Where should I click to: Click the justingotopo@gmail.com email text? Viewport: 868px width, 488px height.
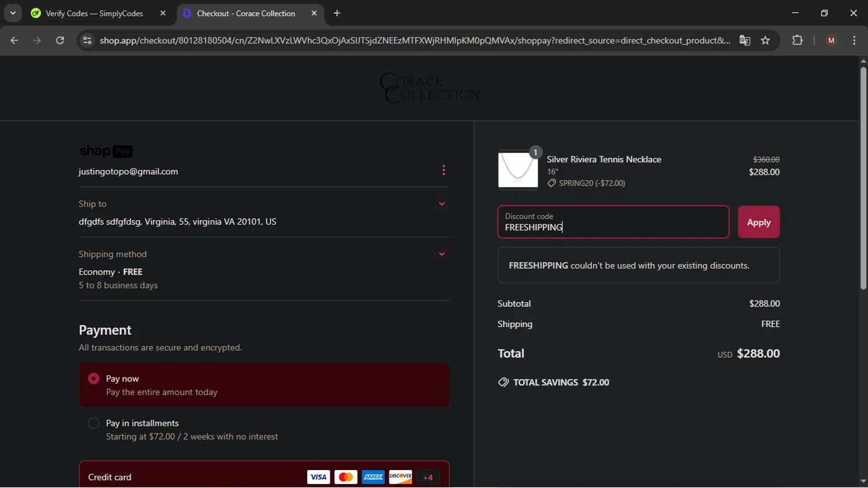pyautogui.click(x=128, y=171)
